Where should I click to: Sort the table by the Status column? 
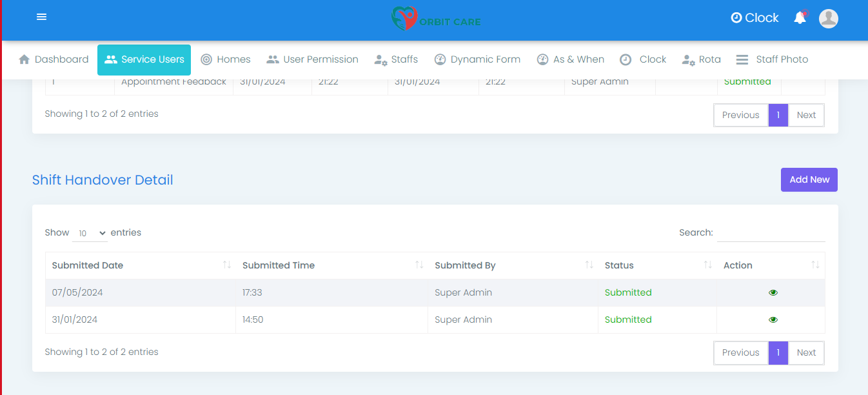[619, 265]
